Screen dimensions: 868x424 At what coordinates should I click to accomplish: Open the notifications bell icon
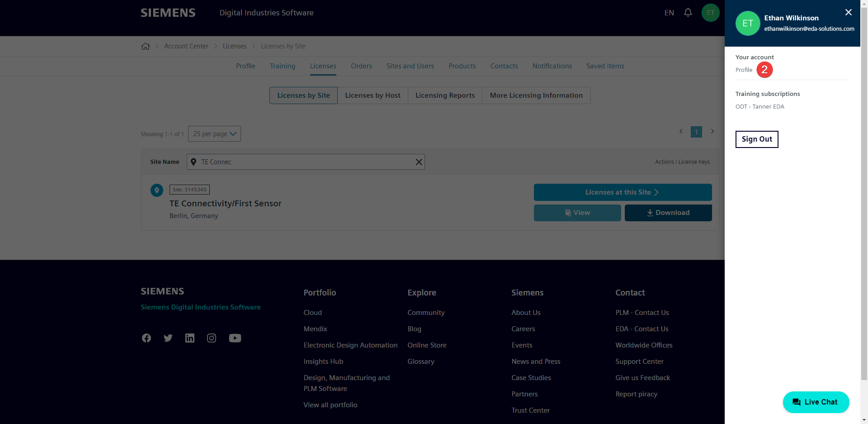coord(688,13)
